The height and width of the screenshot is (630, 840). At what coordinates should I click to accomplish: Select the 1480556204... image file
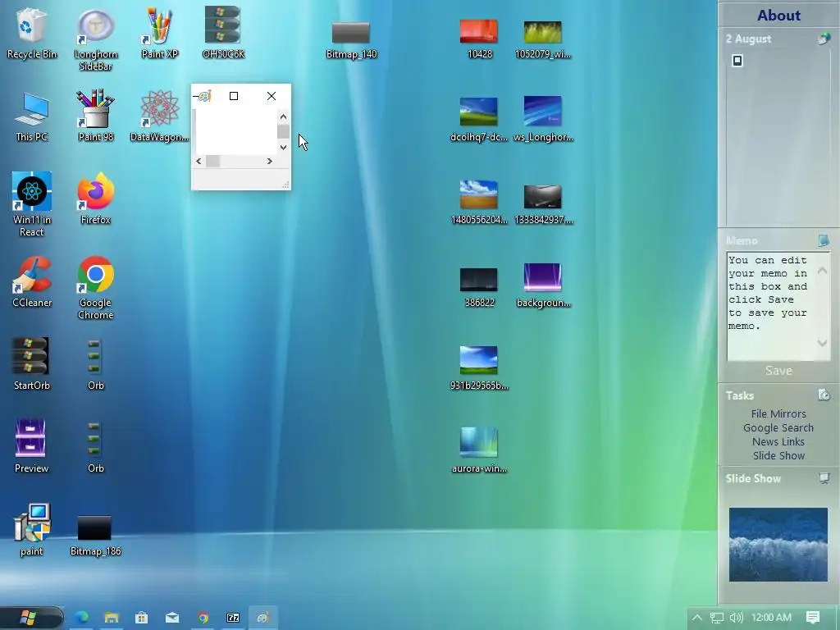(479, 203)
